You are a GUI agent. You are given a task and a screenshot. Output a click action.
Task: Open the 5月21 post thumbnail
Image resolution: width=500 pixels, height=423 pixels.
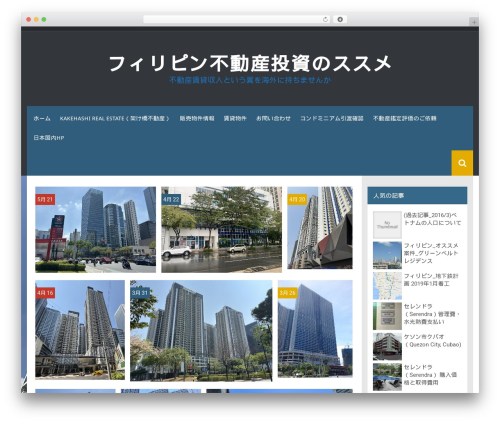(95, 230)
